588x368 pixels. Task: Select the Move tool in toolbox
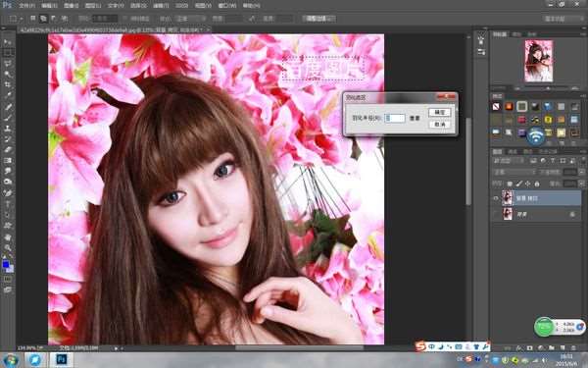[8, 41]
